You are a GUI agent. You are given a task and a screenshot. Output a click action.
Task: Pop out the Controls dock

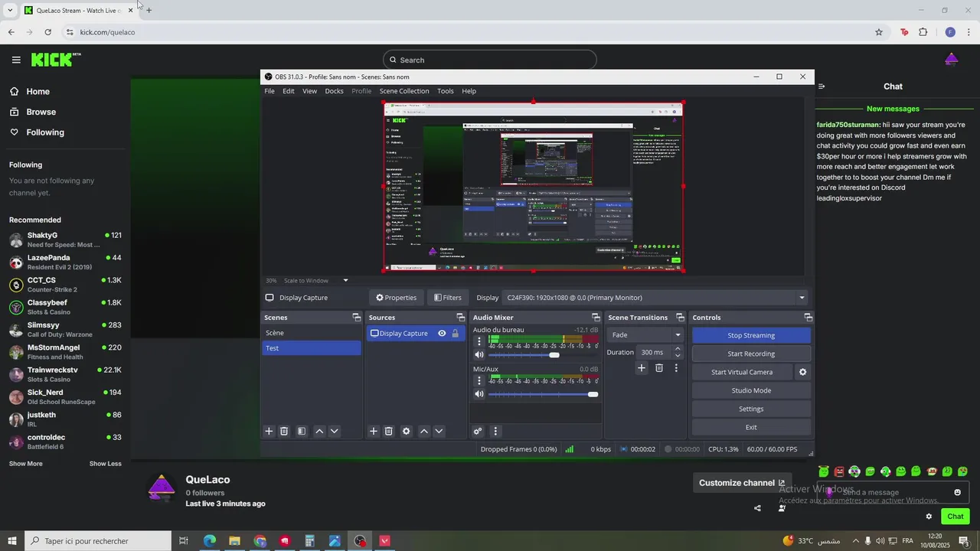[808, 317]
